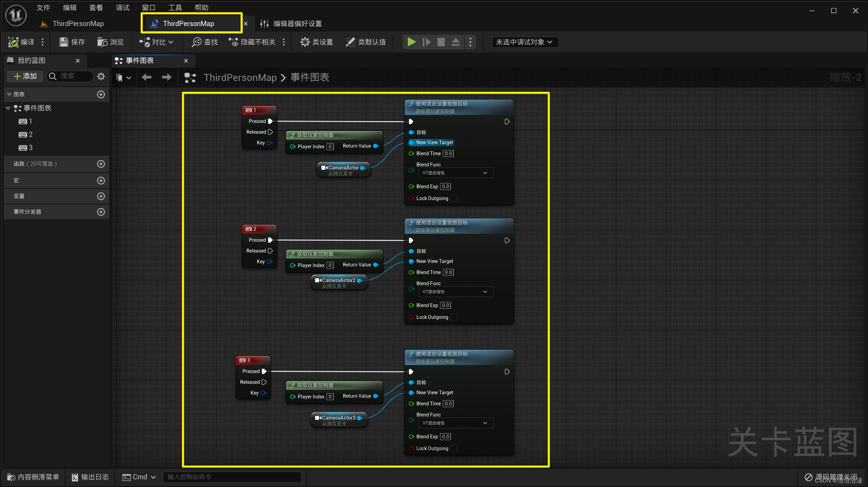Open My Blueprint panel settings gear

point(101,76)
